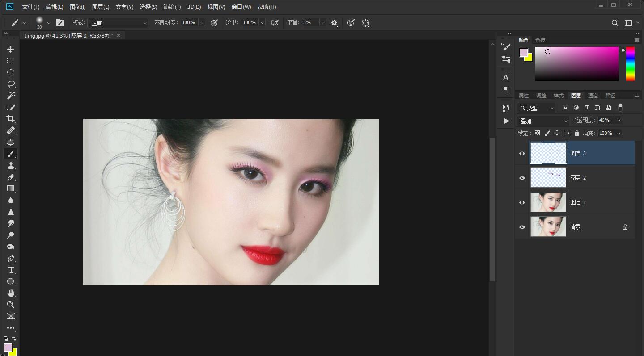Select the Move tool
Screen dimensions: 644x356
(x=11, y=49)
